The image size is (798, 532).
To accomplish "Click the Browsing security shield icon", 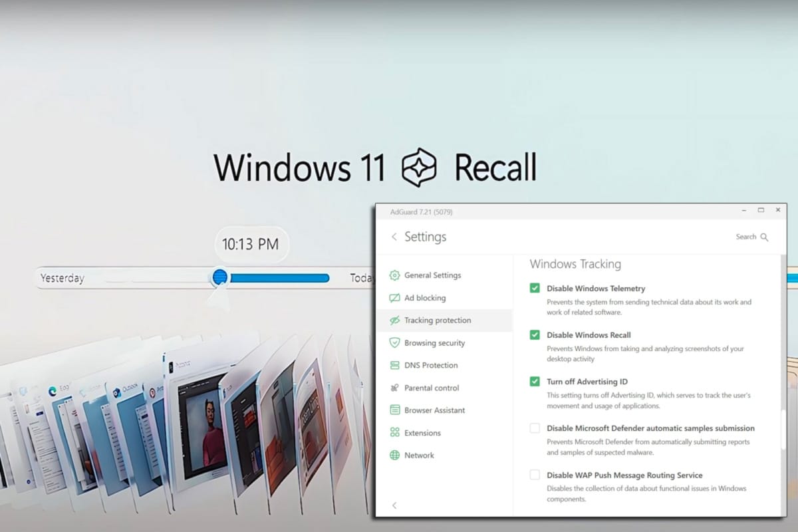I will [394, 343].
